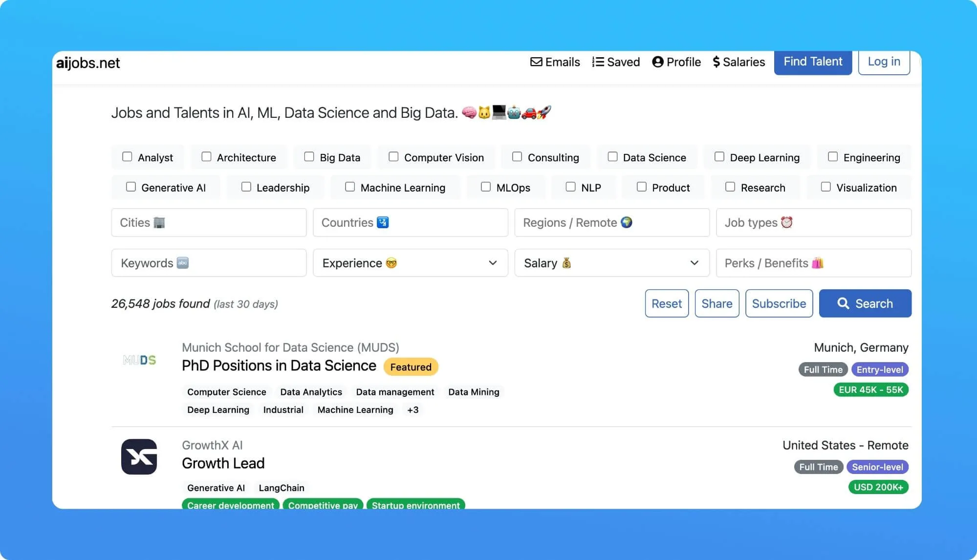Screen dimensions: 977x560
Task: Click the Data management tag
Action: 395,392
